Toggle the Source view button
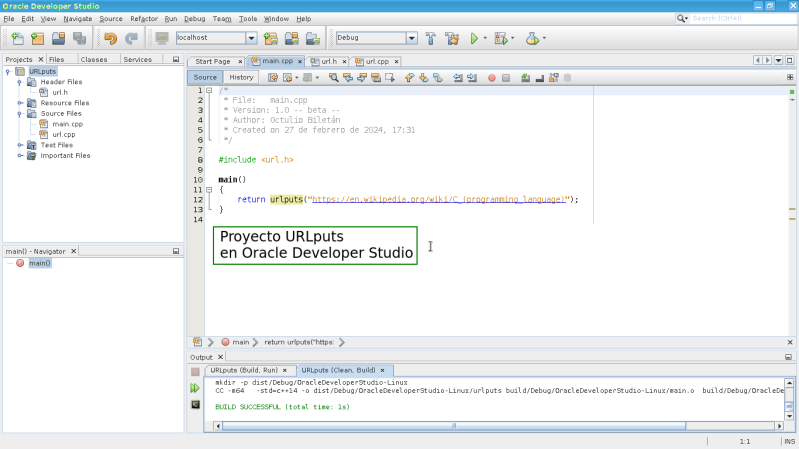The image size is (799, 449). tap(205, 77)
